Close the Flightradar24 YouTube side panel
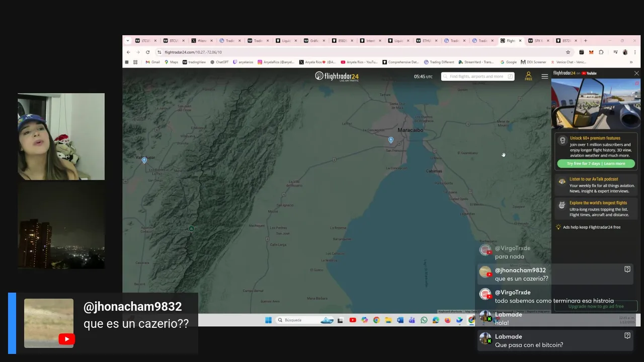Image resolution: width=644 pixels, height=362 pixels. 636,73
